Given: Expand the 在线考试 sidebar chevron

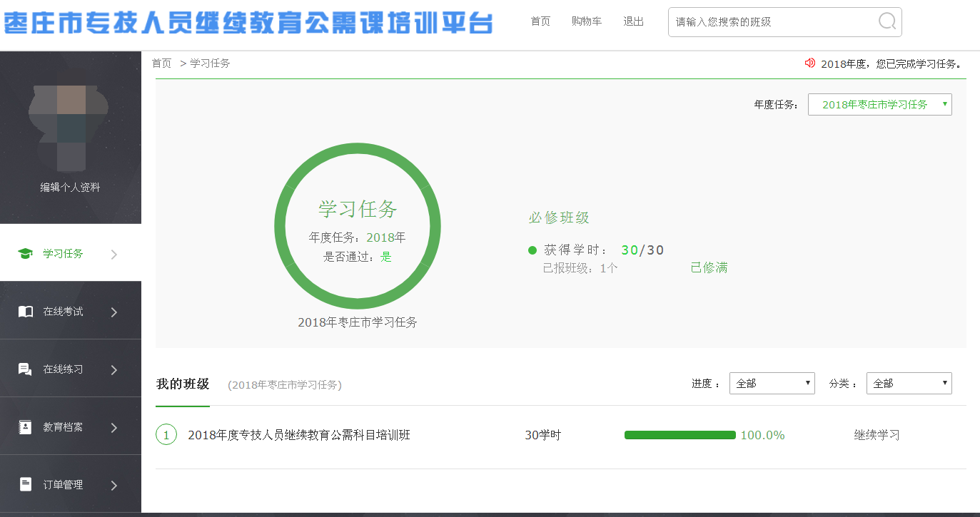Looking at the screenshot, I should tap(114, 312).
